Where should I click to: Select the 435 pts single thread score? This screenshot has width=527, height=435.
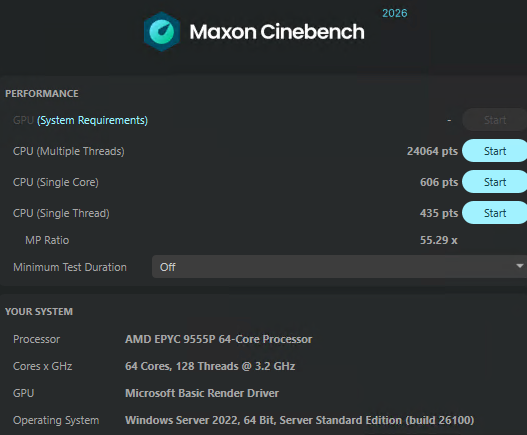439,213
